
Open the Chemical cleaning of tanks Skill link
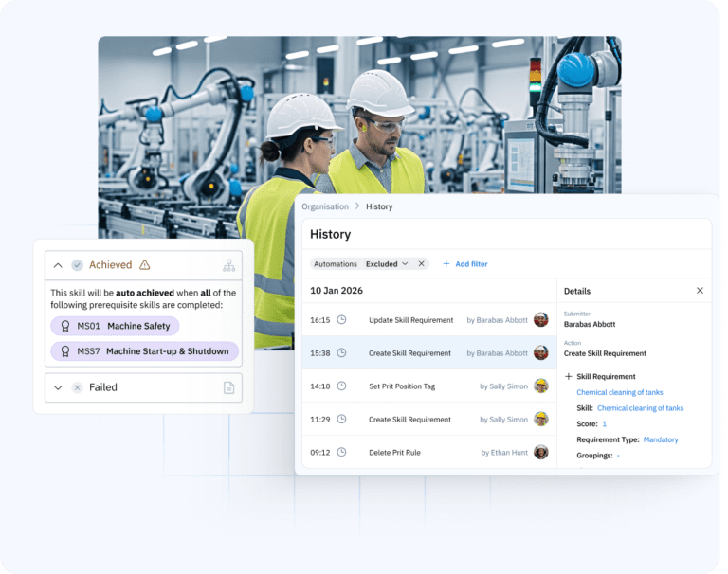click(x=640, y=408)
